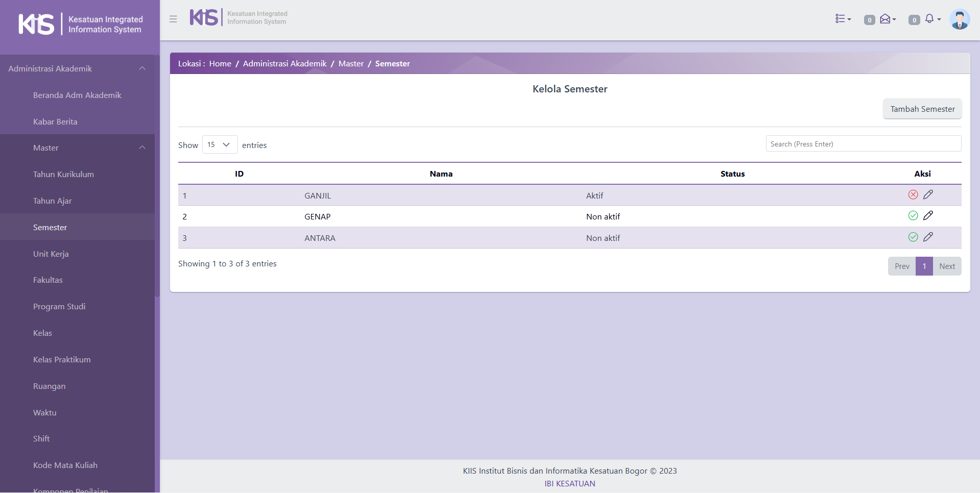
Task: Click the Search input field
Action: tap(863, 144)
